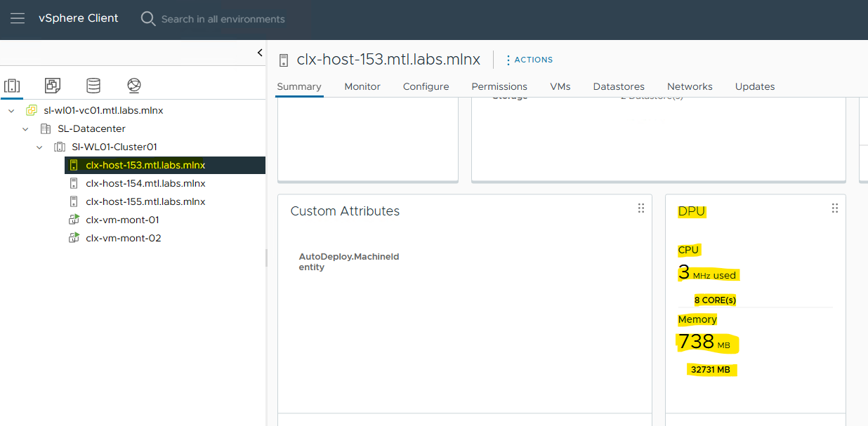Click the Sl-WL01-Cluster01 cluster icon

(60, 147)
